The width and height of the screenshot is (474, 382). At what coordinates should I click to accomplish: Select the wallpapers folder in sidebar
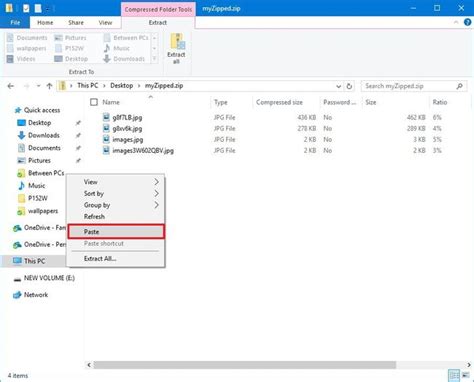43,211
